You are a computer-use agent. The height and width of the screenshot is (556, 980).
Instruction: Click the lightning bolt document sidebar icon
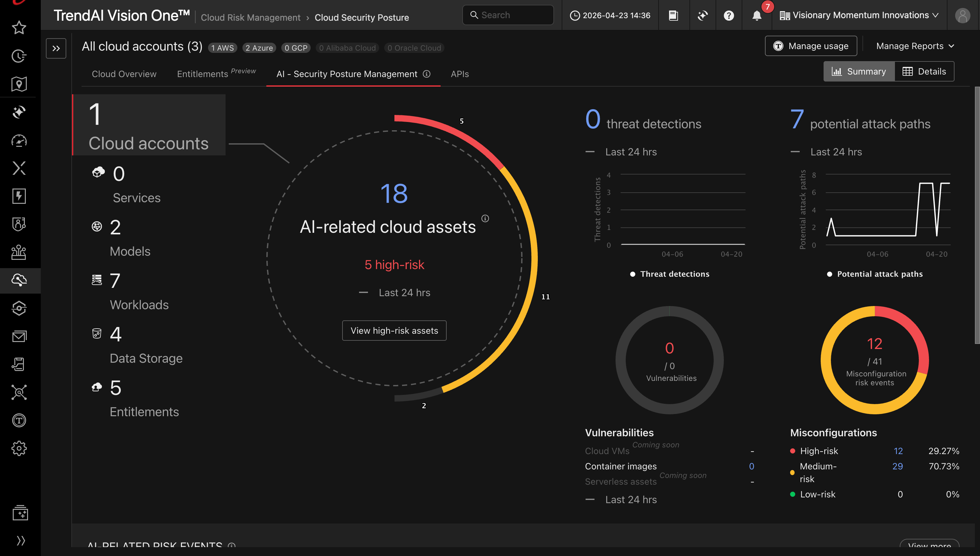click(19, 196)
